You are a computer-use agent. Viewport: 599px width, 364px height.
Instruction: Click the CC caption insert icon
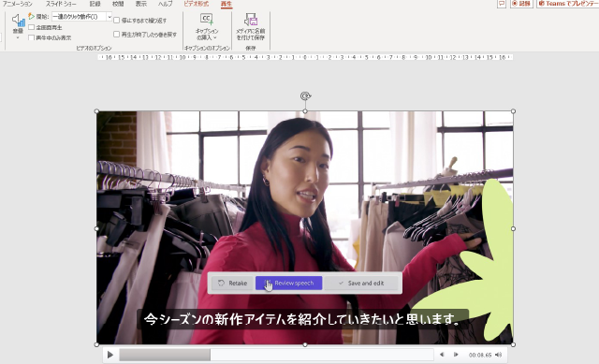click(207, 19)
